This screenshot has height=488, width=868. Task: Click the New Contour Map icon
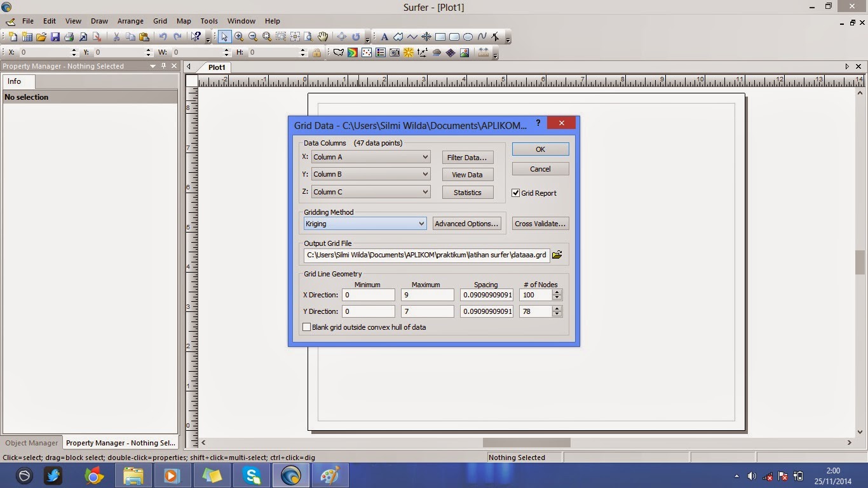[x=353, y=53]
